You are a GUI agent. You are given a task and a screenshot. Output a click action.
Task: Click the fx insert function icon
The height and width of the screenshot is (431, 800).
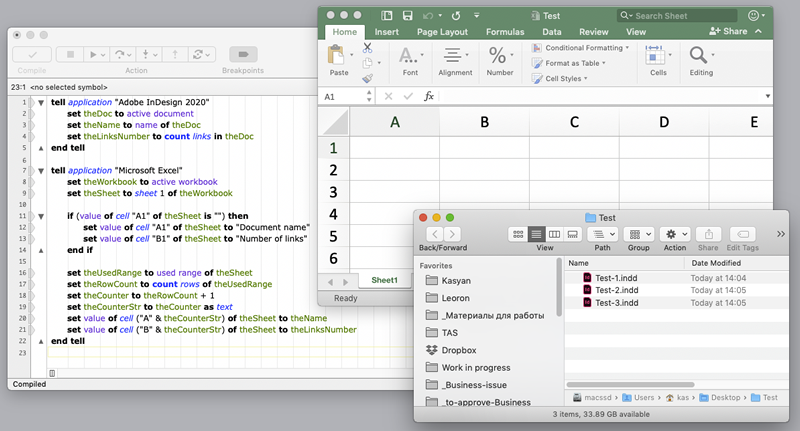[x=429, y=96]
